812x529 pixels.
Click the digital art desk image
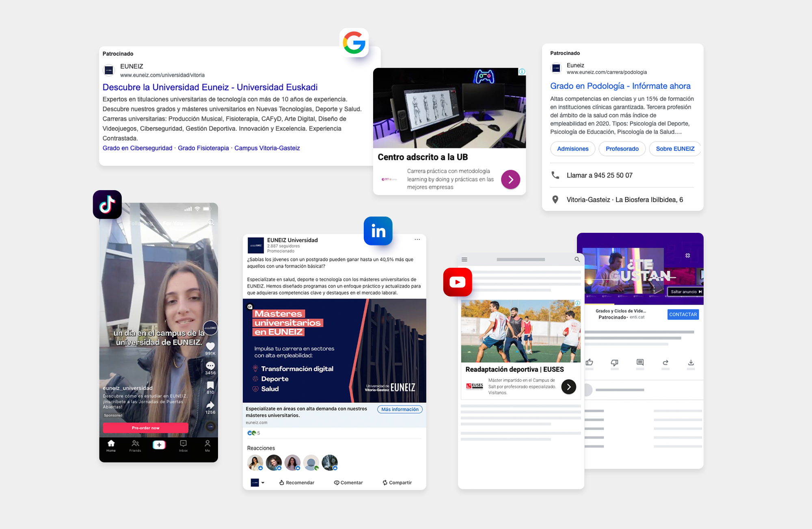click(449, 108)
